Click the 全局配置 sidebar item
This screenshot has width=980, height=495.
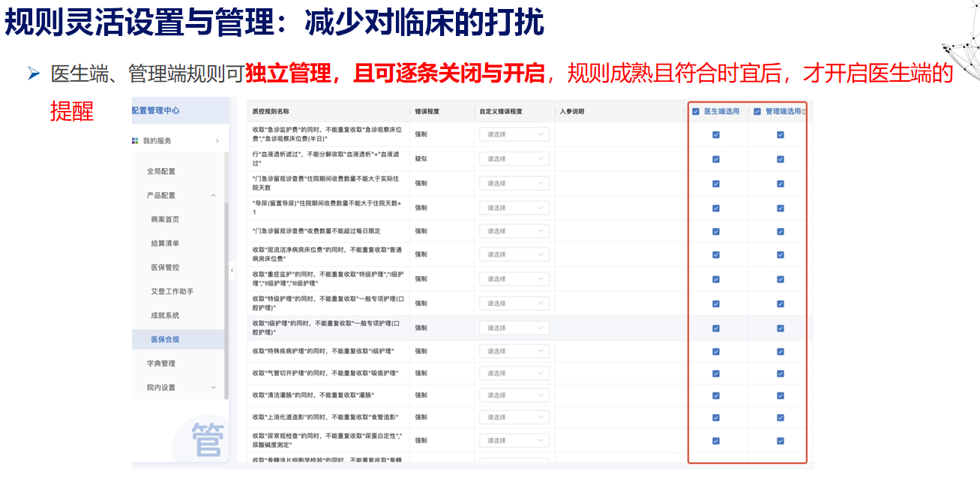coord(161,172)
